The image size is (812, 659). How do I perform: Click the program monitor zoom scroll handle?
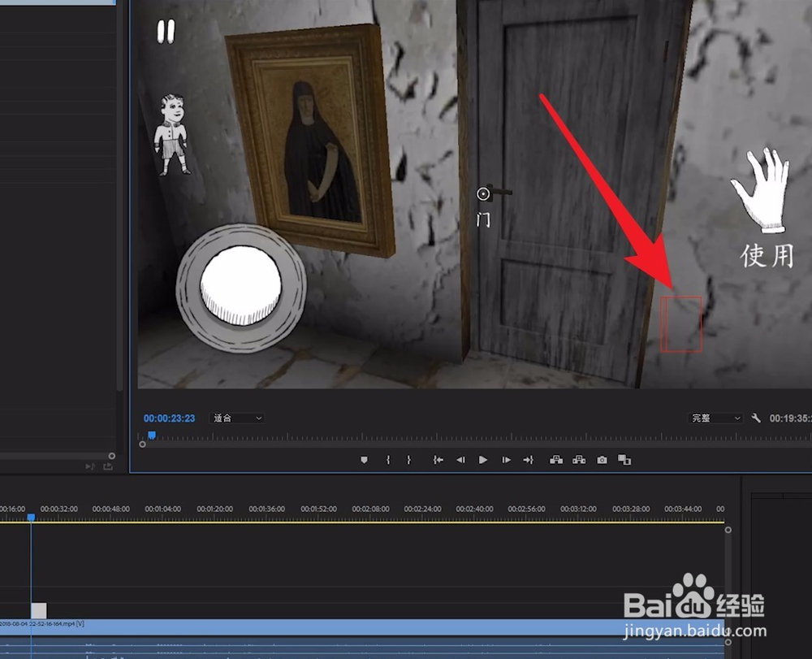pyautogui.click(x=142, y=444)
